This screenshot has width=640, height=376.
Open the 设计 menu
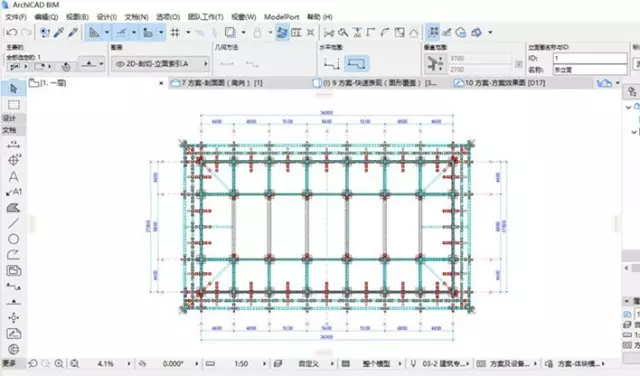[x=107, y=17]
